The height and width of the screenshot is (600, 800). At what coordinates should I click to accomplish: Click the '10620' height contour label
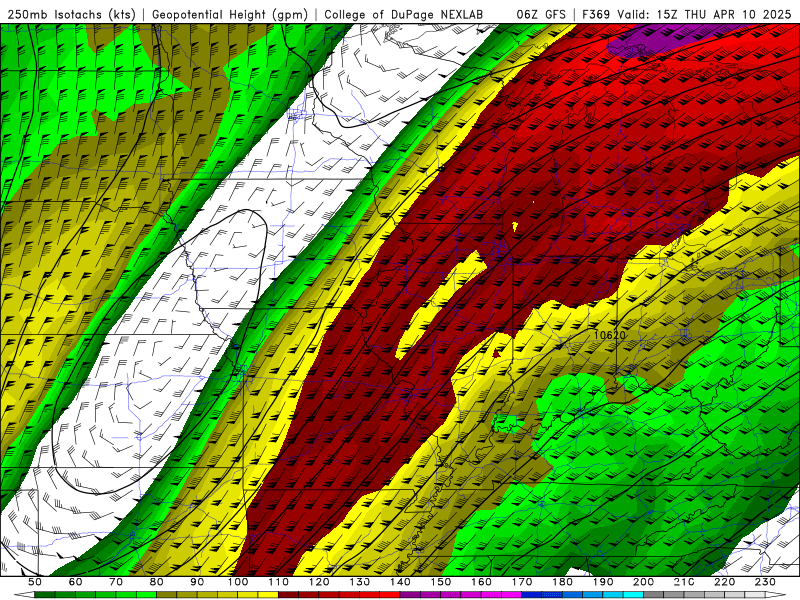pos(610,335)
